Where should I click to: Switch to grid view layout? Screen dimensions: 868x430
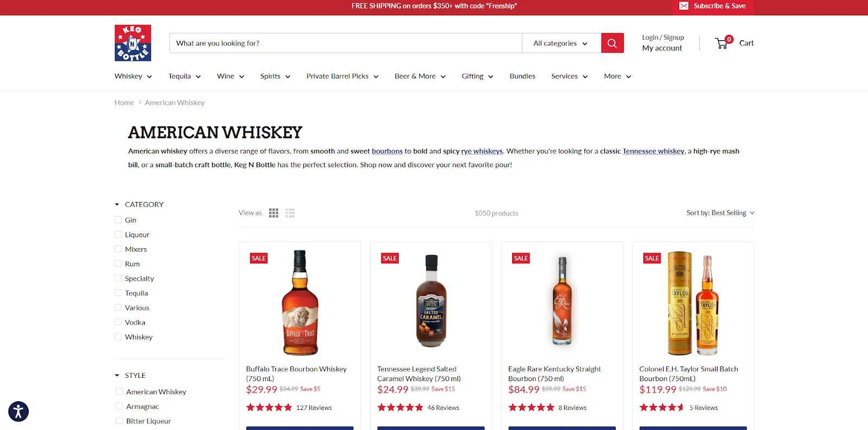click(273, 213)
